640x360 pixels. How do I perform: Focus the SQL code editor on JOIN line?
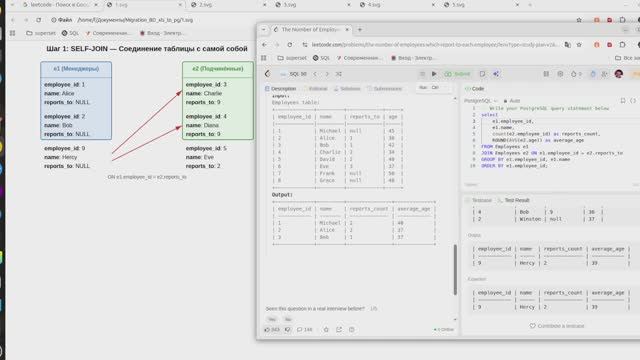[552, 153]
